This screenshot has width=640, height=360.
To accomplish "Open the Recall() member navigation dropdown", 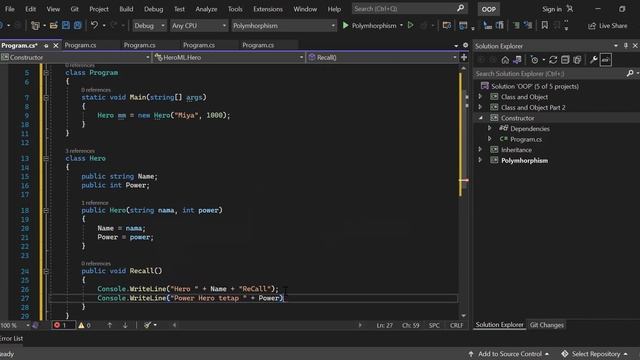I will coord(382,58).
